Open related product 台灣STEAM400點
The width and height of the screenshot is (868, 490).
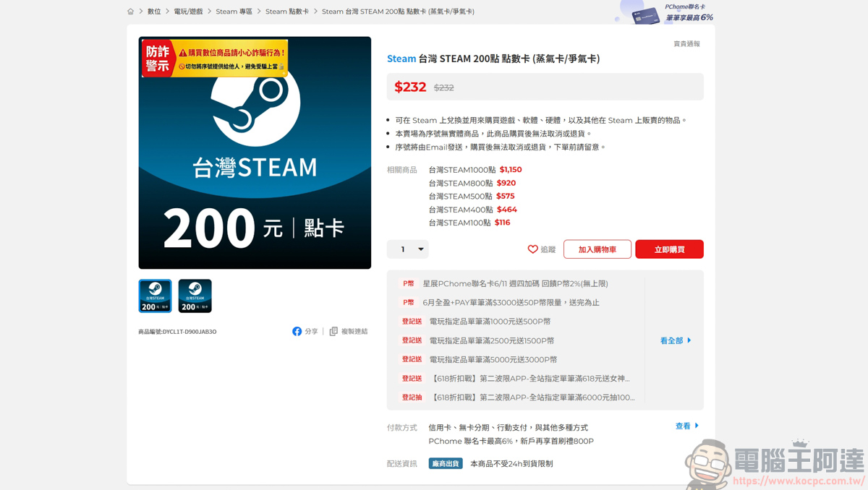point(461,210)
